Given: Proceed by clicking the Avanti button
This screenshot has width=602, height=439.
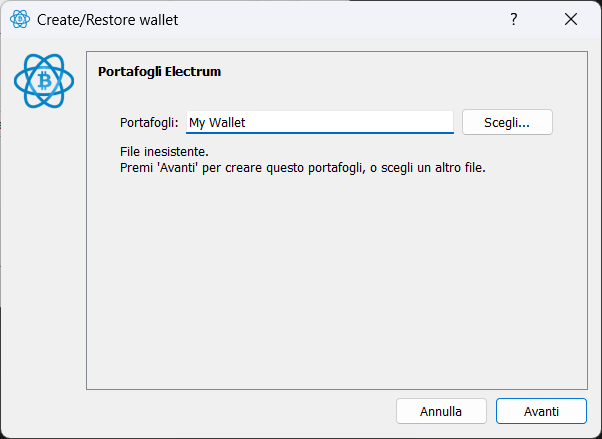Looking at the screenshot, I should pyautogui.click(x=541, y=411).
